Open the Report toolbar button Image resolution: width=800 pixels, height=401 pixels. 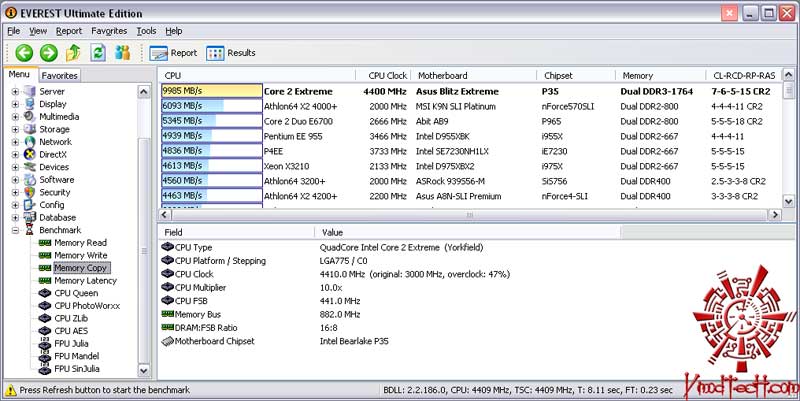173,53
